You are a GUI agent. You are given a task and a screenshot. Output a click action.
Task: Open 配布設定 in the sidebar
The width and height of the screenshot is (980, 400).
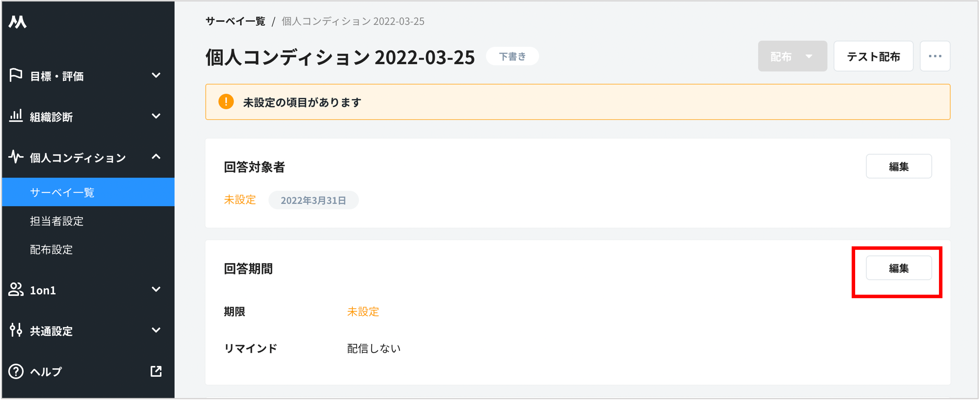pyautogui.click(x=51, y=249)
